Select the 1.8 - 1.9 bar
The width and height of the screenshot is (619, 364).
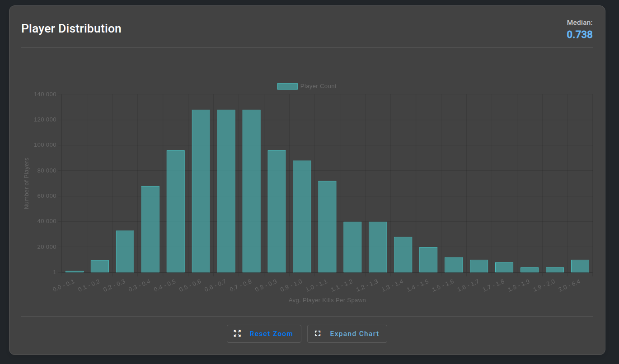coord(530,270)
